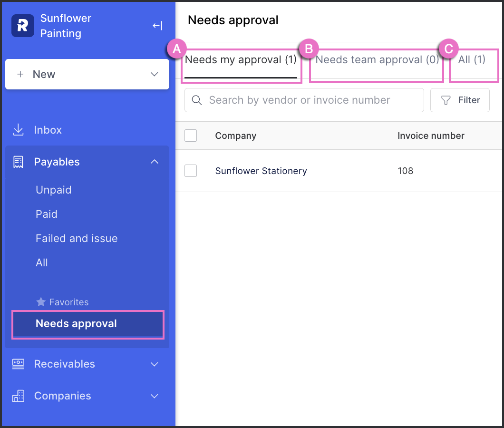504x428 pixels.
Task: Click the New button label
Action: click(44, 74)
